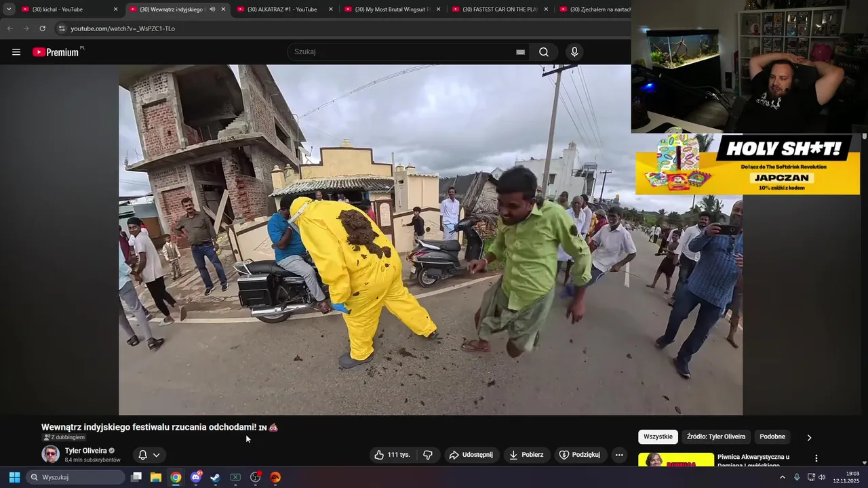Reload the YouTube page
This screenshot has width=868, height=488.
(x=42, y=28)
